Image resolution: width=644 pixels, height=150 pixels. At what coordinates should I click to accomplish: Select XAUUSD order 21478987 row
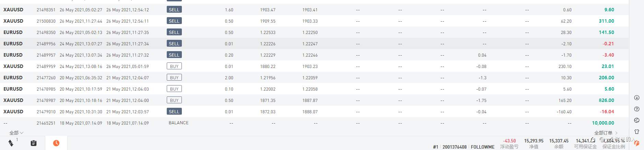tap(46, 100)
